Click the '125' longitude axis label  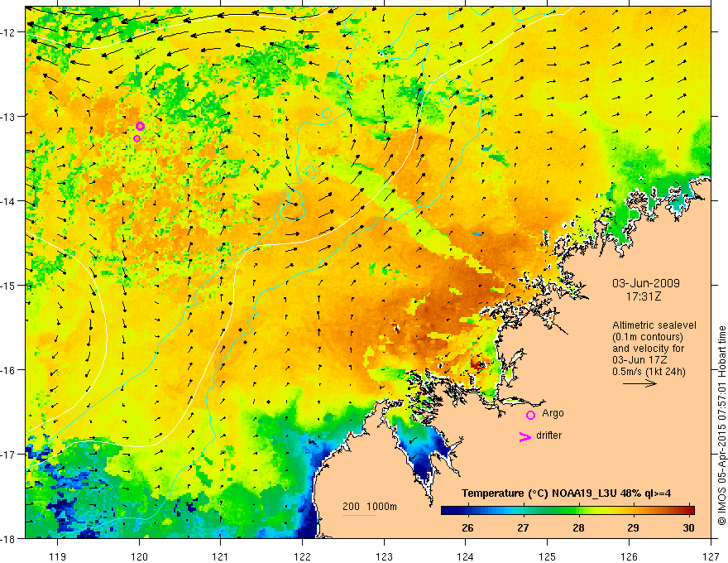pos(548,556)
